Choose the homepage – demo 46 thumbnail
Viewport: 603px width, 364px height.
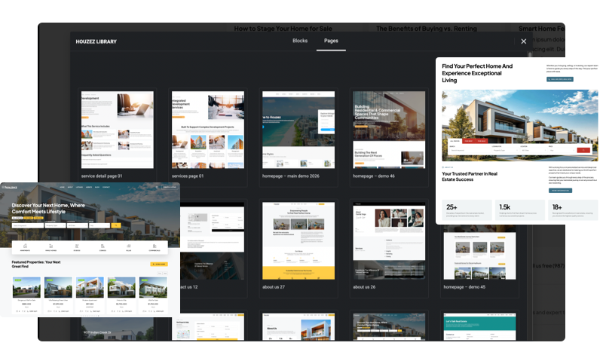point(389,130)
